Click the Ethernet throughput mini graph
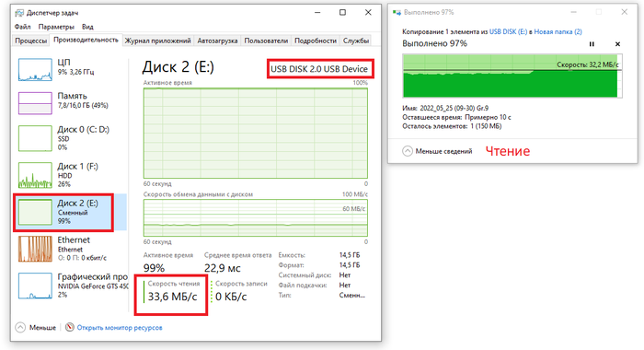Screen dimensions: 644x350 (x=35, y=249)
